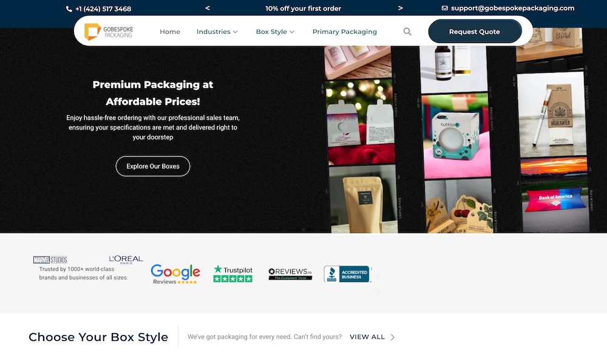The image size is (607, 364).
Task: Expand the Industries dropdown menu
Action: point(217,32)
